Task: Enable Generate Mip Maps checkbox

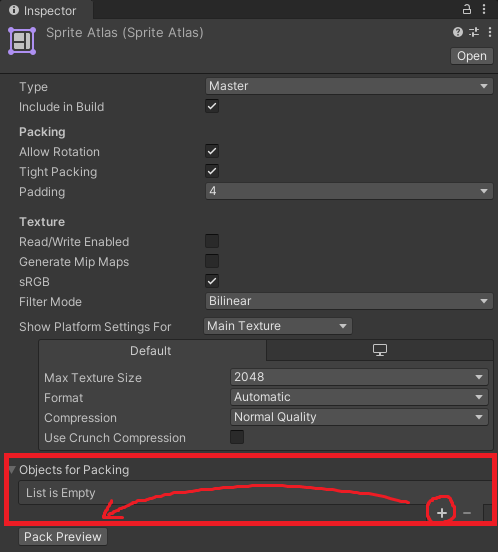Action: 212,261
